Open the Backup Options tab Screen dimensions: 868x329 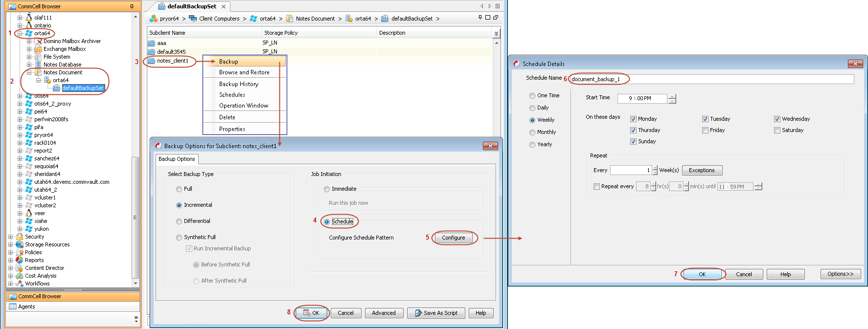[177, 159]
